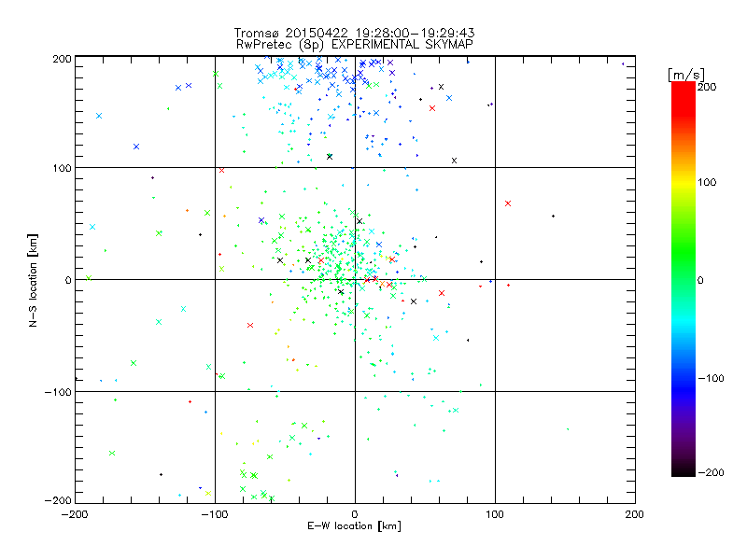Screen dimensions: 747x560
Task: Select the 'N-S location [km]' axis label
Action: coord(33,280)
